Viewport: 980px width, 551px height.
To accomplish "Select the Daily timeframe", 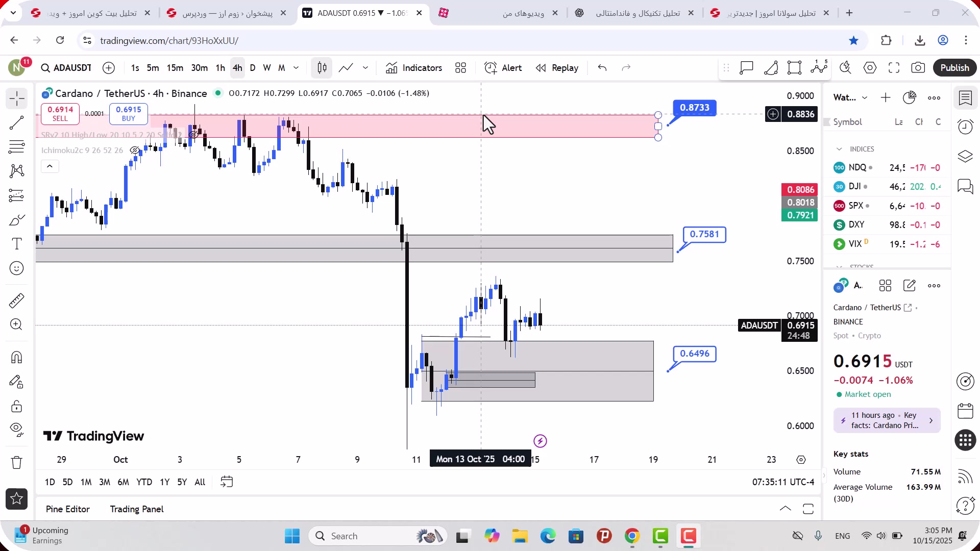I will coord(253,68).
